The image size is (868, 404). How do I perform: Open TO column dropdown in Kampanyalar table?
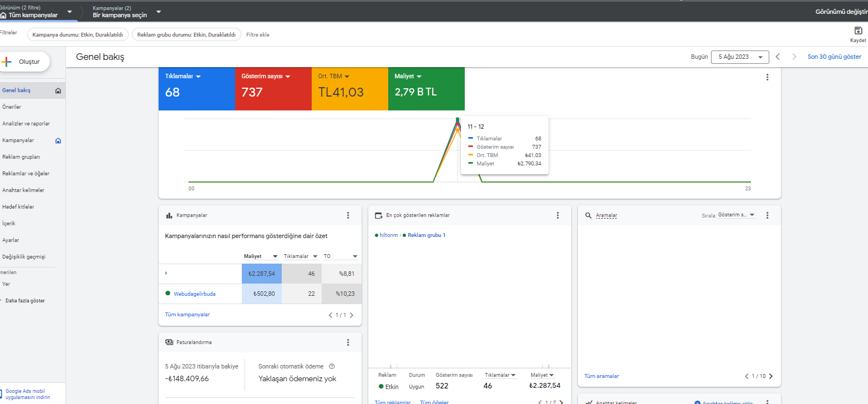341,256
